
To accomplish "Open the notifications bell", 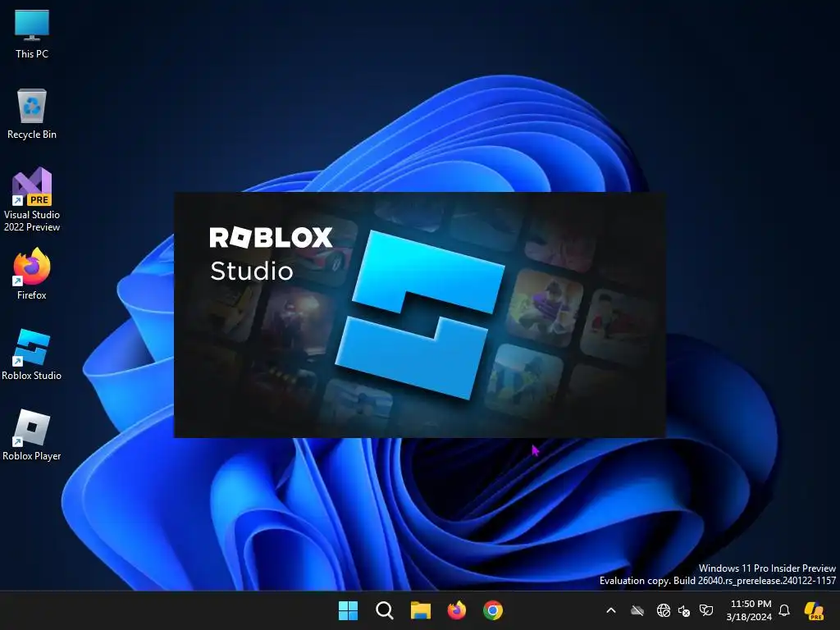I will pos(784,610).
